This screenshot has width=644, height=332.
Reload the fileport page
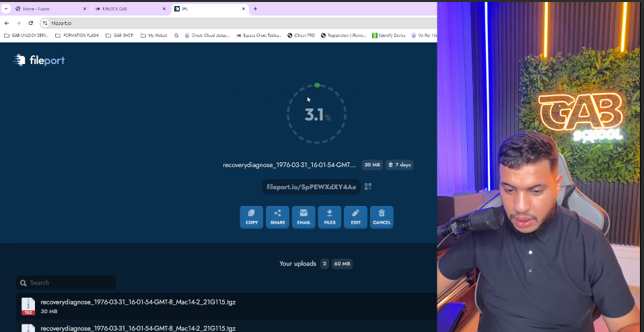pos(31,23)
